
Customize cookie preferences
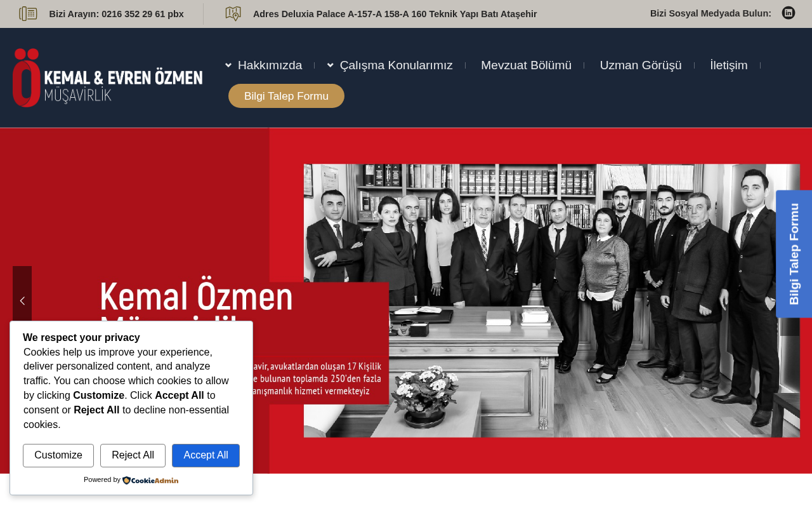point(58,455)
